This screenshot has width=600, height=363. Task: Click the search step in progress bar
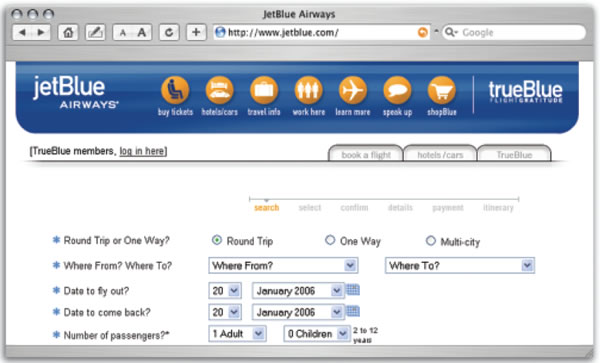tap(266, 207)
